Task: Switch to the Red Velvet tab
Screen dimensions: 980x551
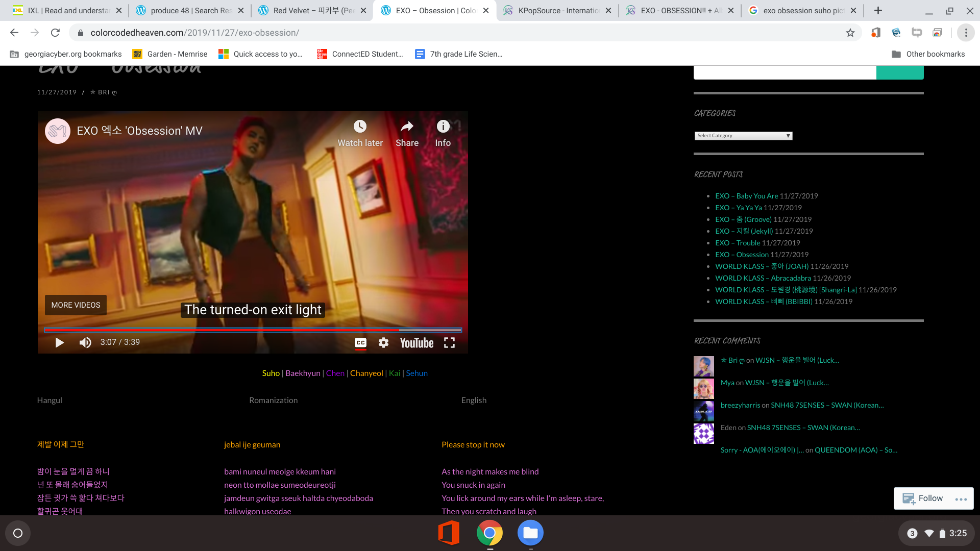Action: [312, 10]
